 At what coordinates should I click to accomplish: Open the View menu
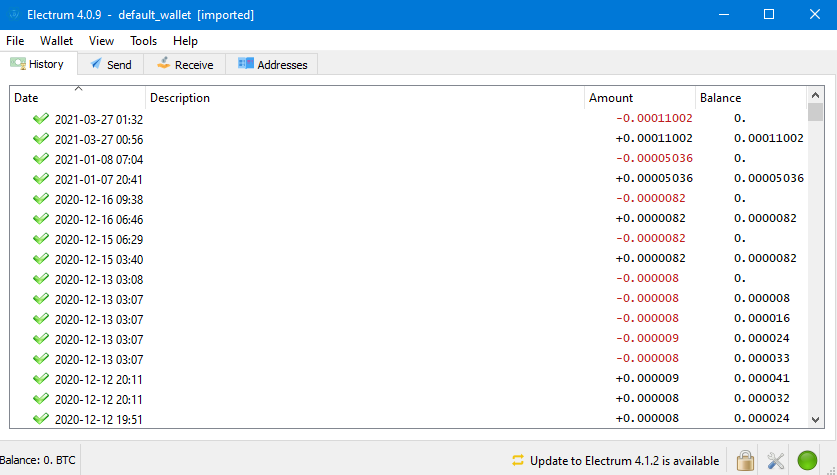(x=101, y=41)
